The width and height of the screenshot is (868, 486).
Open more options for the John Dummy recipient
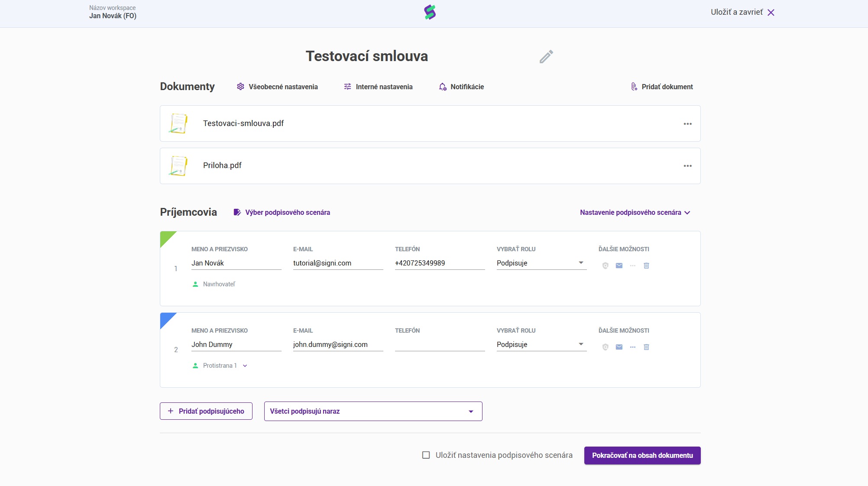point(633,347)
